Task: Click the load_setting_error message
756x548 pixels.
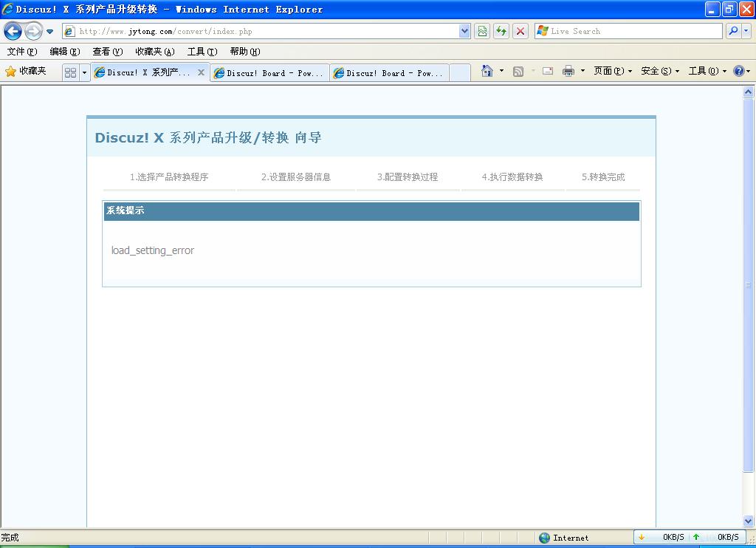Action: pyautogui.click(x=152, y=250)
